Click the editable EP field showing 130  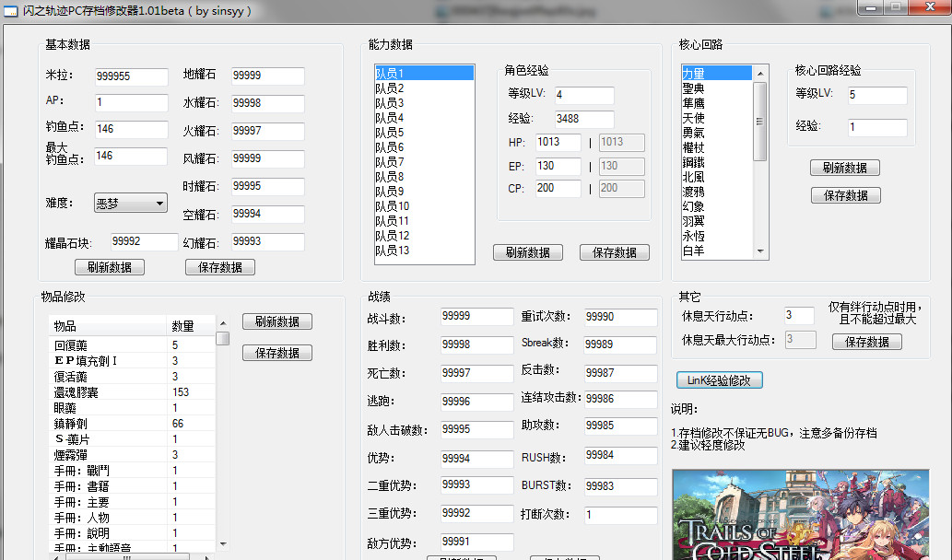click(558, 166)
